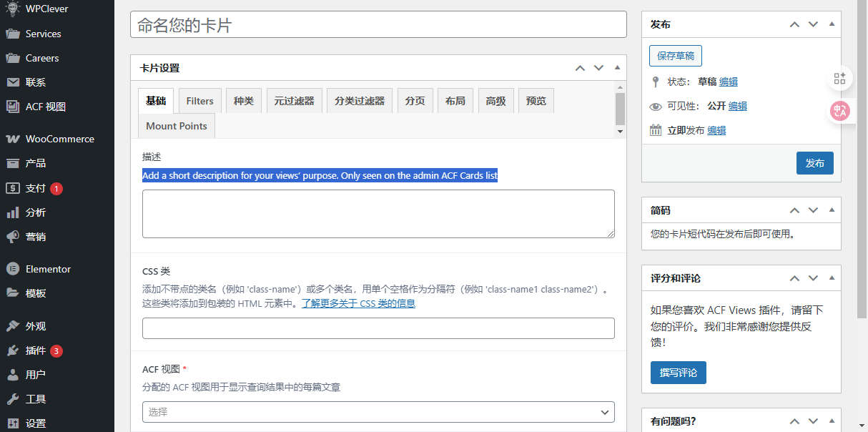Screen dimensions: 868x432
Task: Click the CSS 类 input field
Action: coord(378,328)
